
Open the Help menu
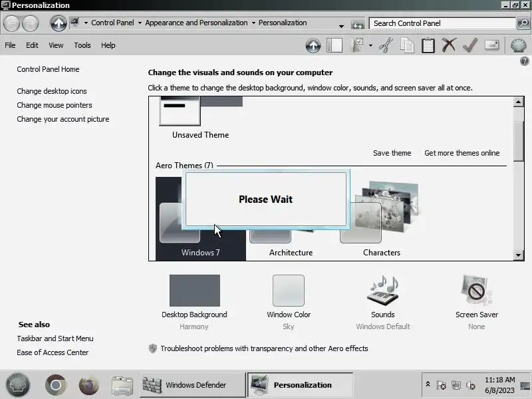(x=108, y=45)
